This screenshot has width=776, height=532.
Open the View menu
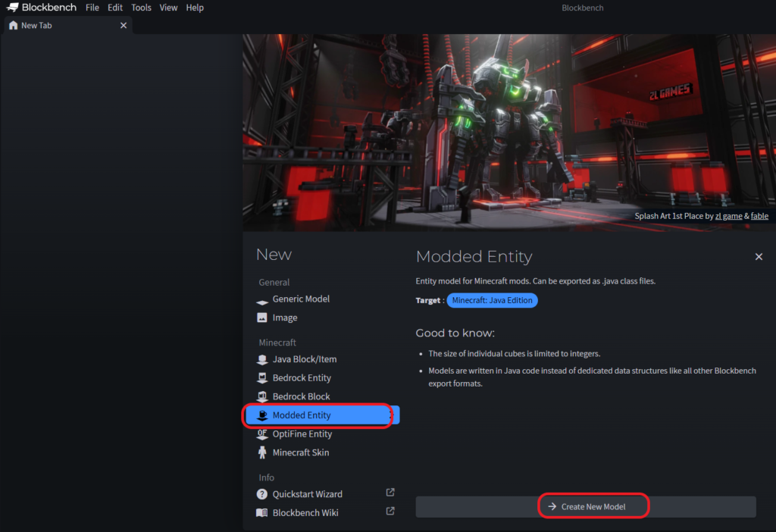pos(168,8)
